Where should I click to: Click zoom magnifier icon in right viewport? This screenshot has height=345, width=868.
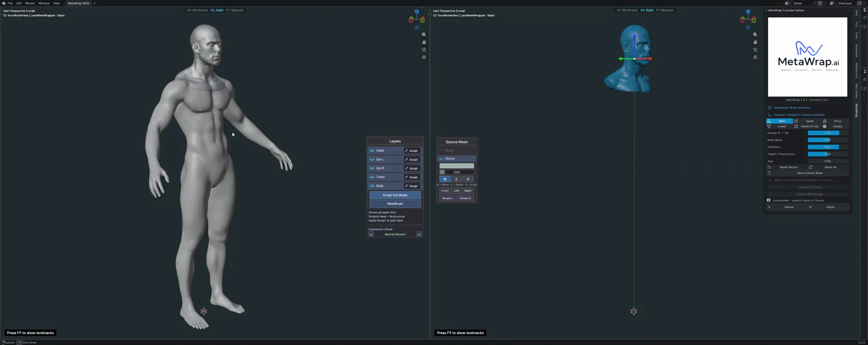[755, 35]
